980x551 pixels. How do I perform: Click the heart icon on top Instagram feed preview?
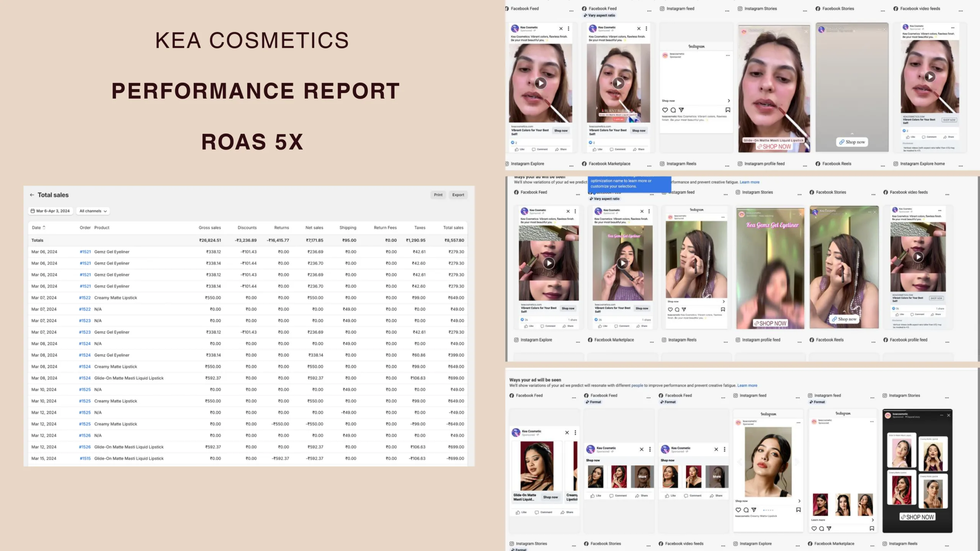coord(665,110)
